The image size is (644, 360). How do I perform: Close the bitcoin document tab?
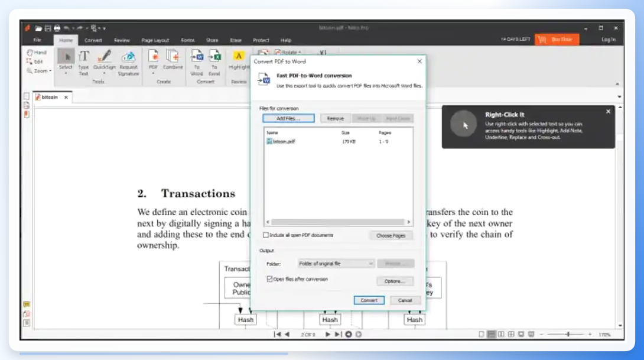pos(66,98)
